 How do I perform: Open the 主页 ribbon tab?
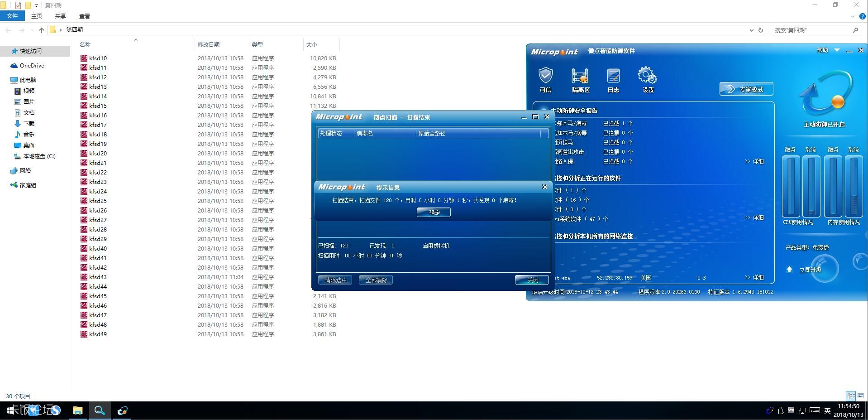pos(37,16)
